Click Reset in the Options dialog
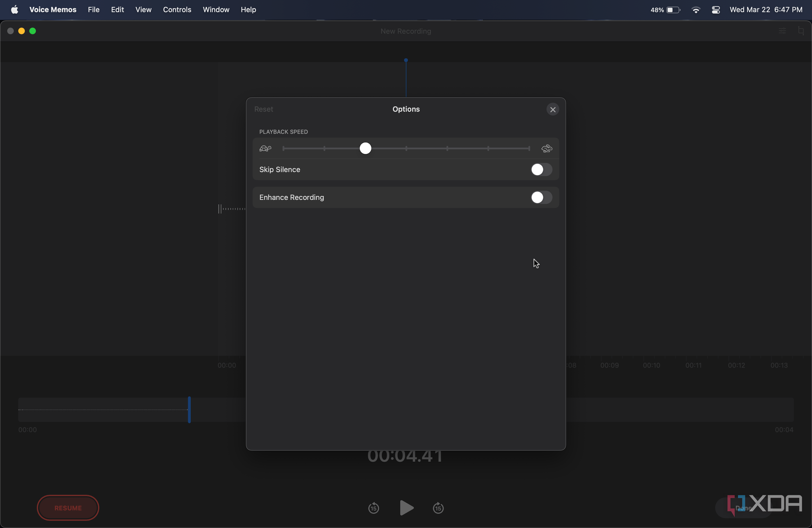 click(x=263, y=109)
